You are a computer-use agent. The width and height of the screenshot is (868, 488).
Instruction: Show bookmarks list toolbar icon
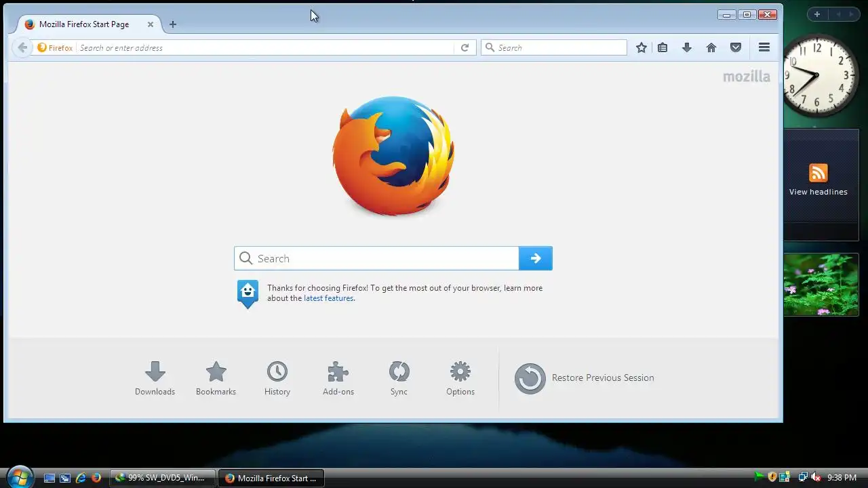[x=663, y=47]
